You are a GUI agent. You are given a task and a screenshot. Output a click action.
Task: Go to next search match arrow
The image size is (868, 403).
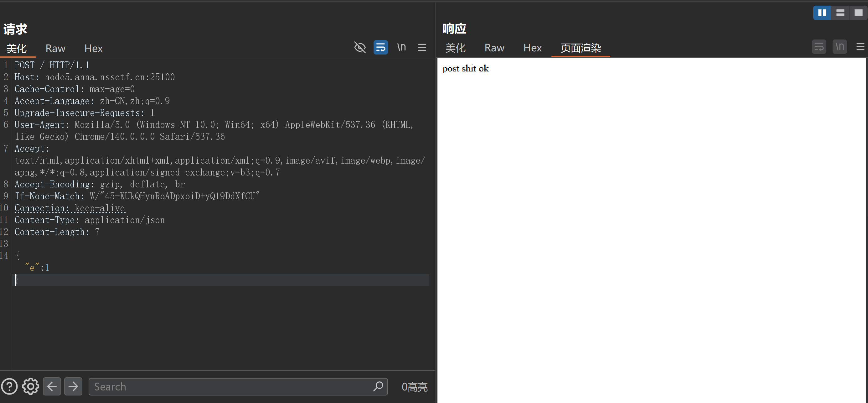pyautogui.click(x=73, y=386)
